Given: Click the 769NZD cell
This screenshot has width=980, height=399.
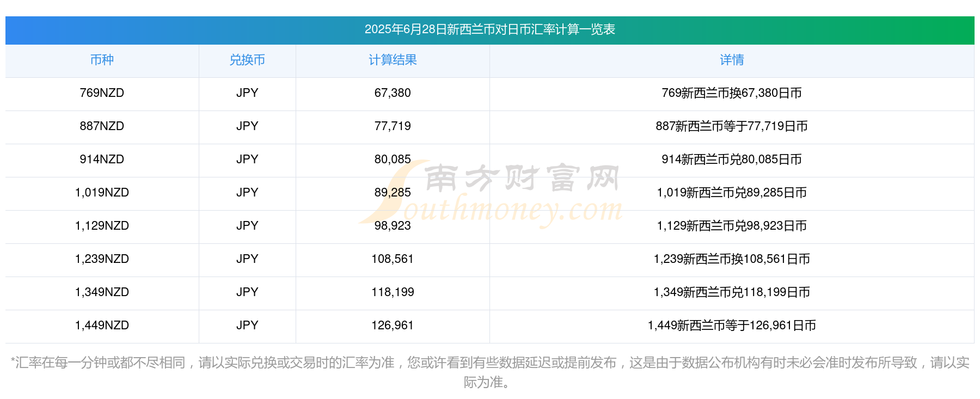Looking at the screenshot, I should [102, 93].
